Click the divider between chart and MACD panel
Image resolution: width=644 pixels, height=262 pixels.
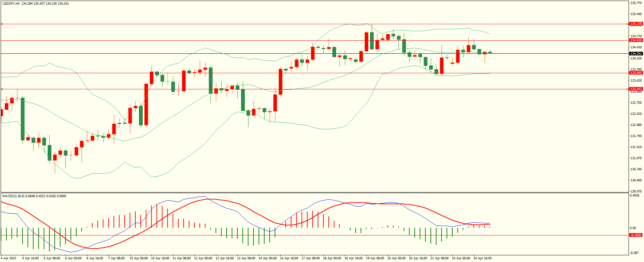pyautogui.click(x=314, y=192)
